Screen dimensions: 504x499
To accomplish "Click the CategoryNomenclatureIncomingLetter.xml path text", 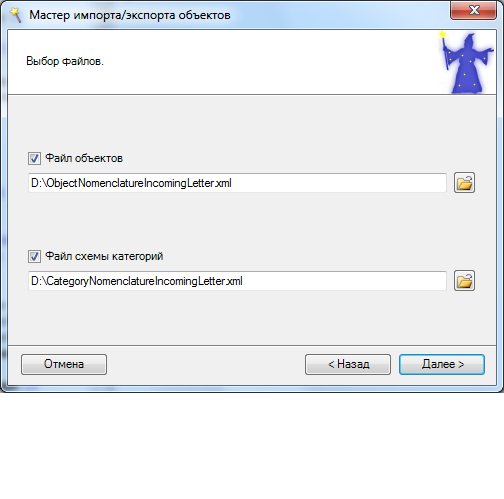I will [x=137, y=281].
